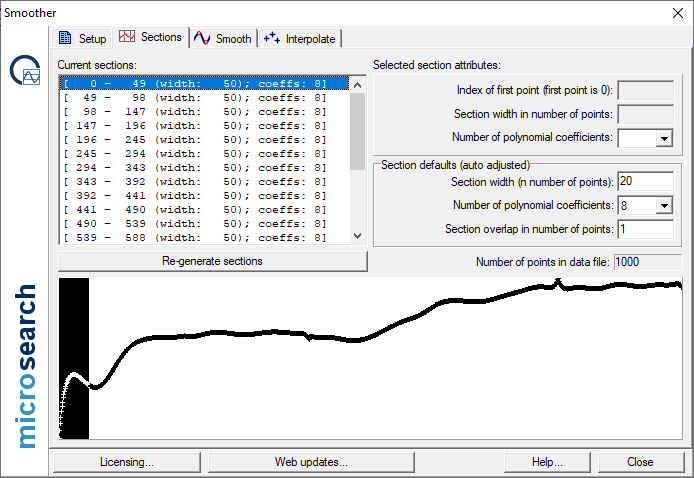The image size is (694, 478).
Task: Click the Licensing... button
Action: click(x=127, y=462)
